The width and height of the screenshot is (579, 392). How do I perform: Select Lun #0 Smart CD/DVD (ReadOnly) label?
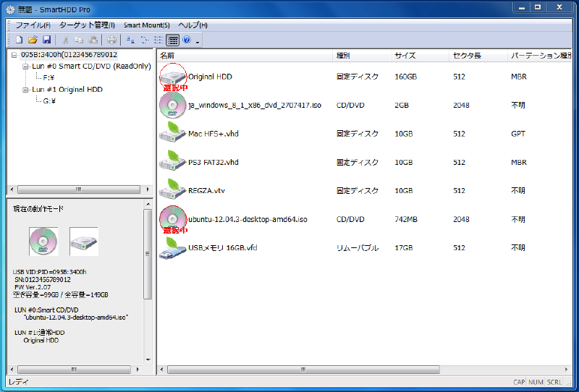click(x=92, y=67)
